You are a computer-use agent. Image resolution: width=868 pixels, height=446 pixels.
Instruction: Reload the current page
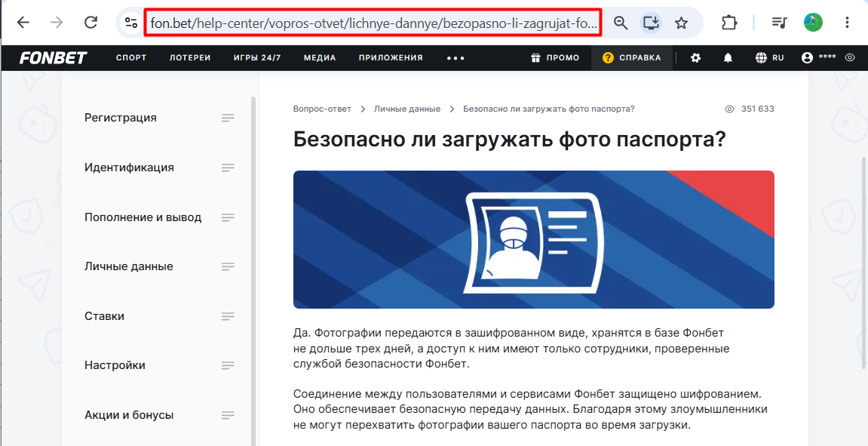tap(90, 23)
